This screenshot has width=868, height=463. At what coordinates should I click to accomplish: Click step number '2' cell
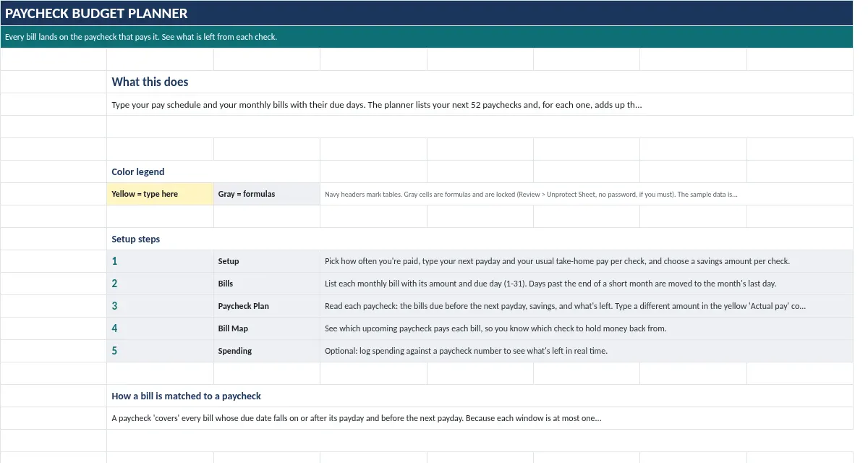160,284
